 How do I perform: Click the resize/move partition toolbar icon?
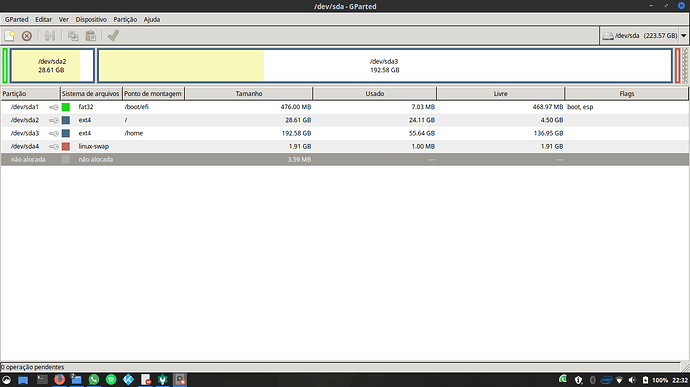click(50, 36)
